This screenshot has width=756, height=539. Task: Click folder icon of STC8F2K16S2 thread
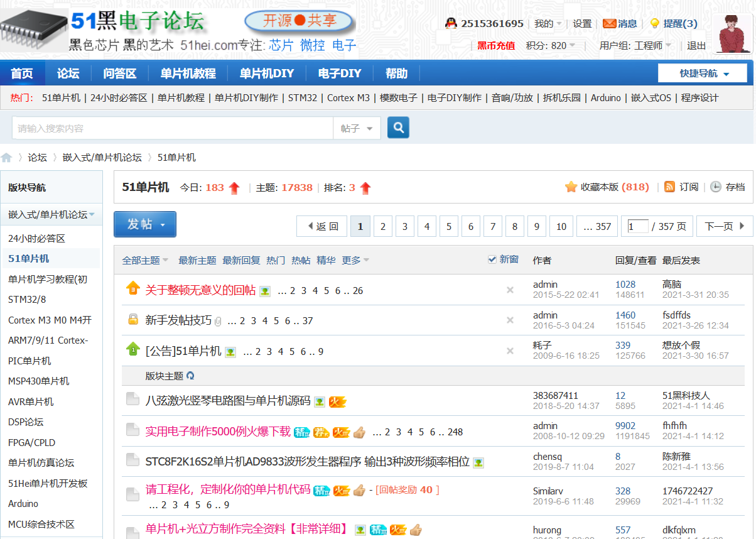click(132, 460)
